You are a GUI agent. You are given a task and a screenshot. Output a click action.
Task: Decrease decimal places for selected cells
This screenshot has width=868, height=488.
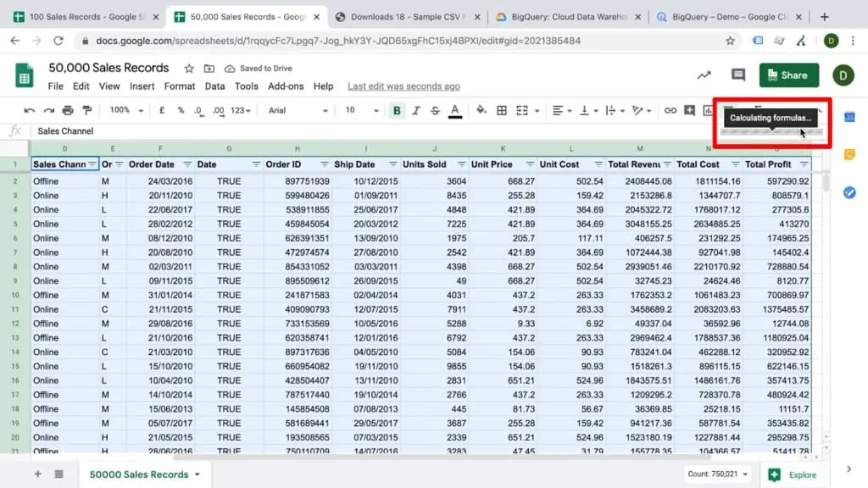[198, 111]
